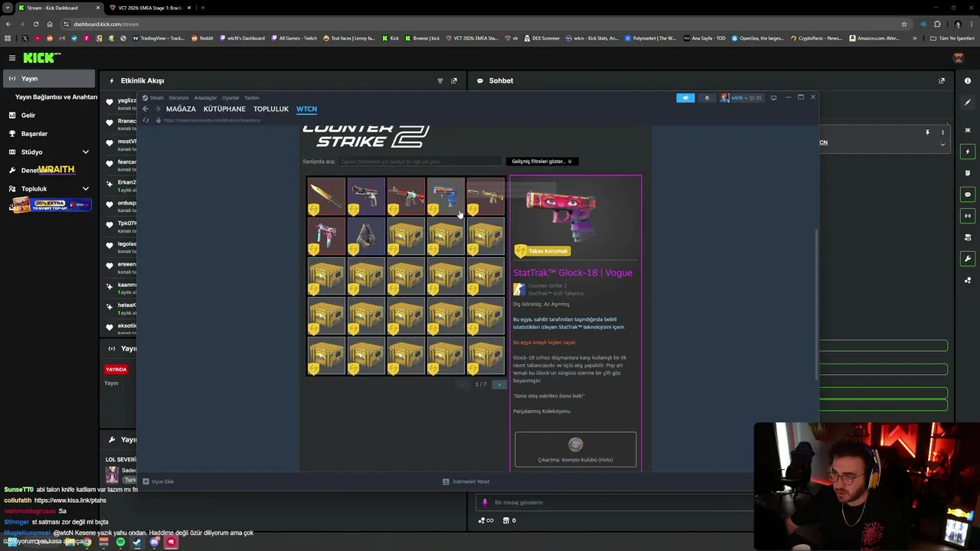Open the Kick hamburger menu
This screenshot has height=551, width=980.
coord(12,57)
